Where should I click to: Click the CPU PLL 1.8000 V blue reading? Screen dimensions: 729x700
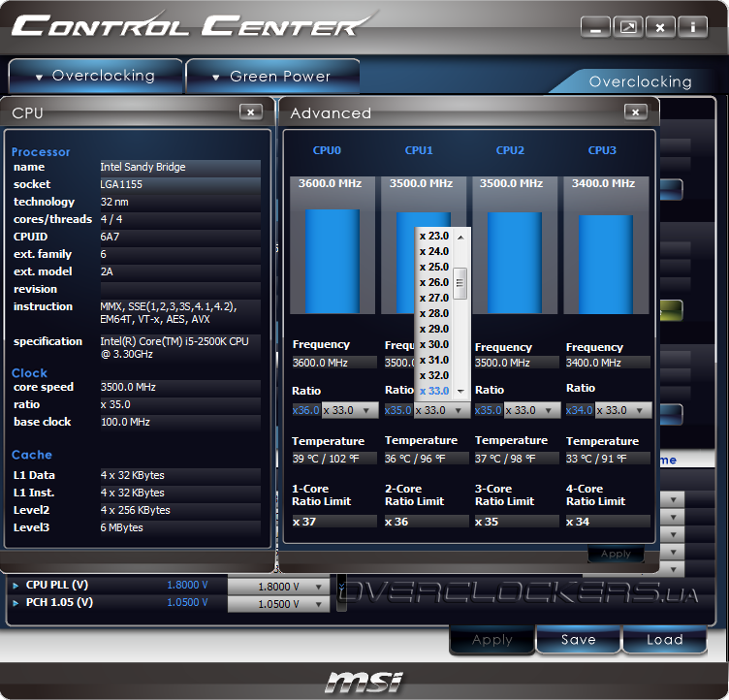[x=187, y=586]
